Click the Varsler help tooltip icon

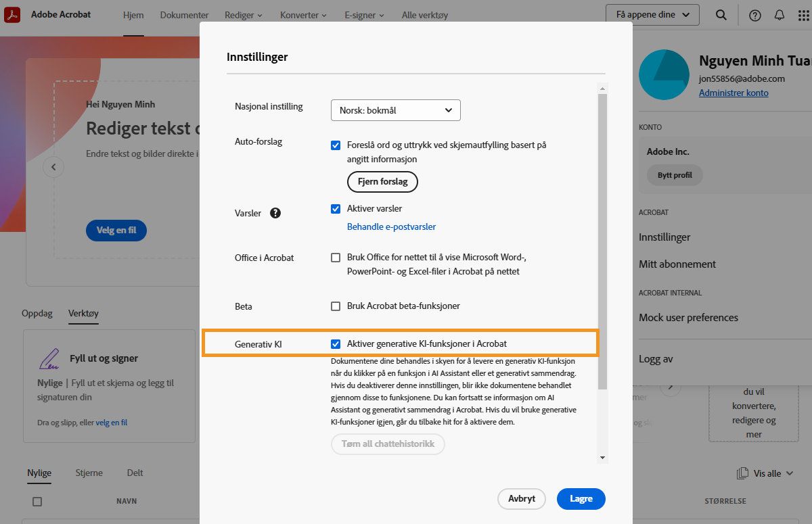275,213
